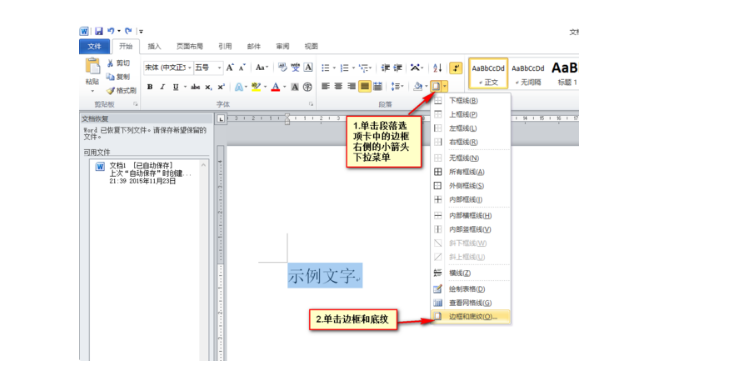The height and width of the screenshot is (392, 737).
Task: Switch to the 插入 ribbon tab
Action: pos(154,46)
